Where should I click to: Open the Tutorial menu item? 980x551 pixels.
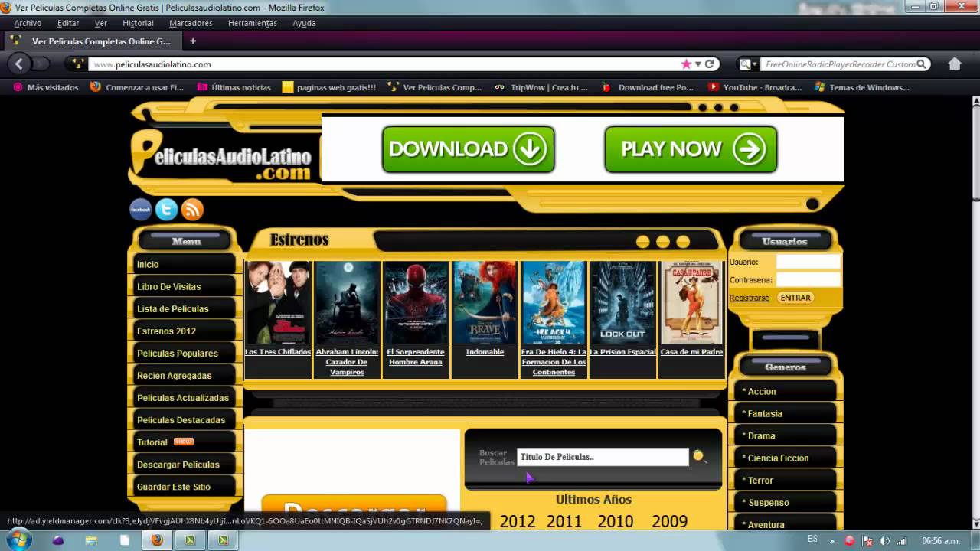coord(183,442)
